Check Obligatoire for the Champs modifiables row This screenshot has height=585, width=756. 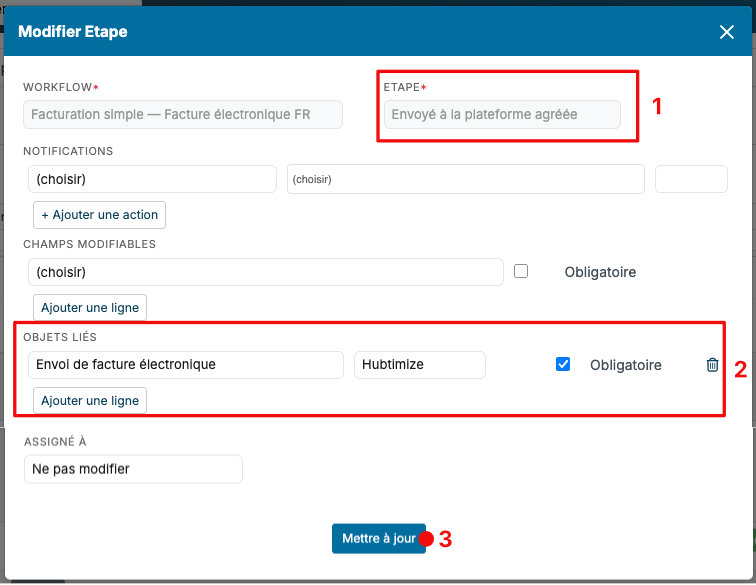coord(521,271)
